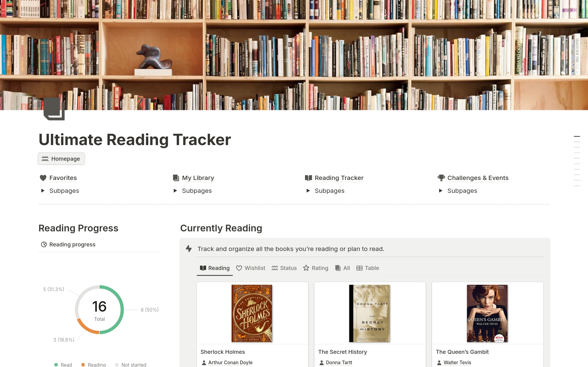Select the All view tab
The image size is (588, 367).
tap(343, 268)
